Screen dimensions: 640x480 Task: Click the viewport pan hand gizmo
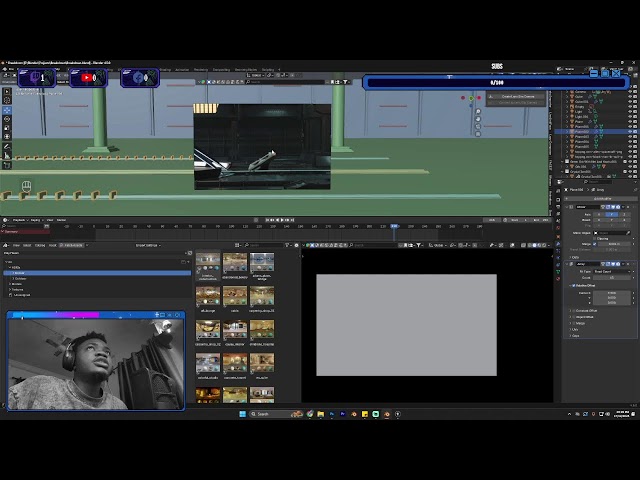tap(478, 119)
